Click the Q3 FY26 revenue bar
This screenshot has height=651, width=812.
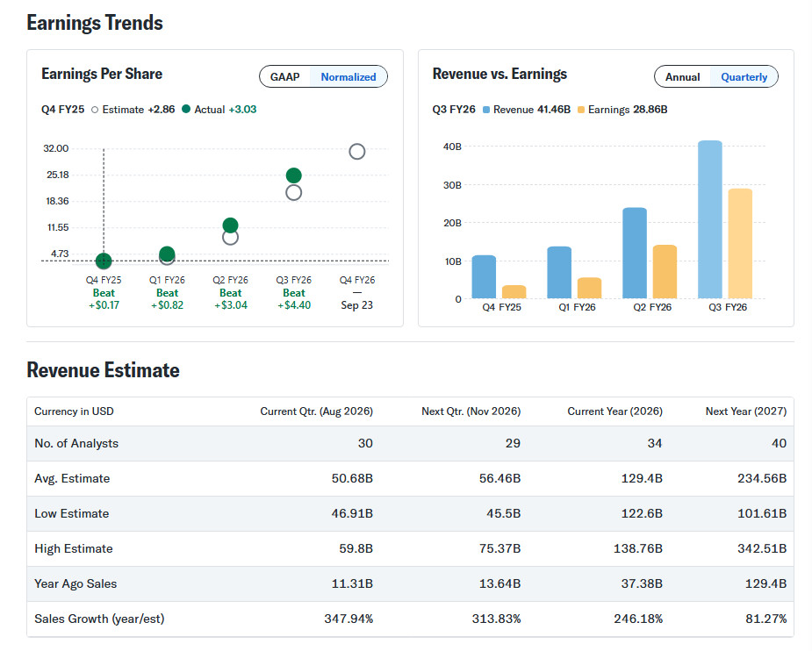(709, 219)
